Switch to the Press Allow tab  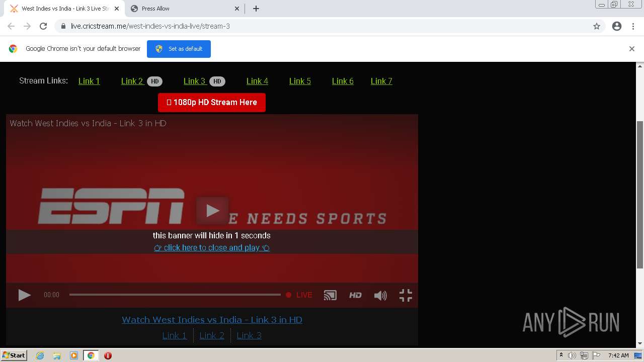coord(185,9)
